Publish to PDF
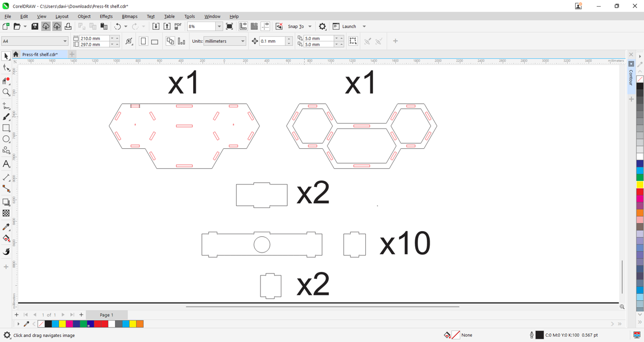 178,26
